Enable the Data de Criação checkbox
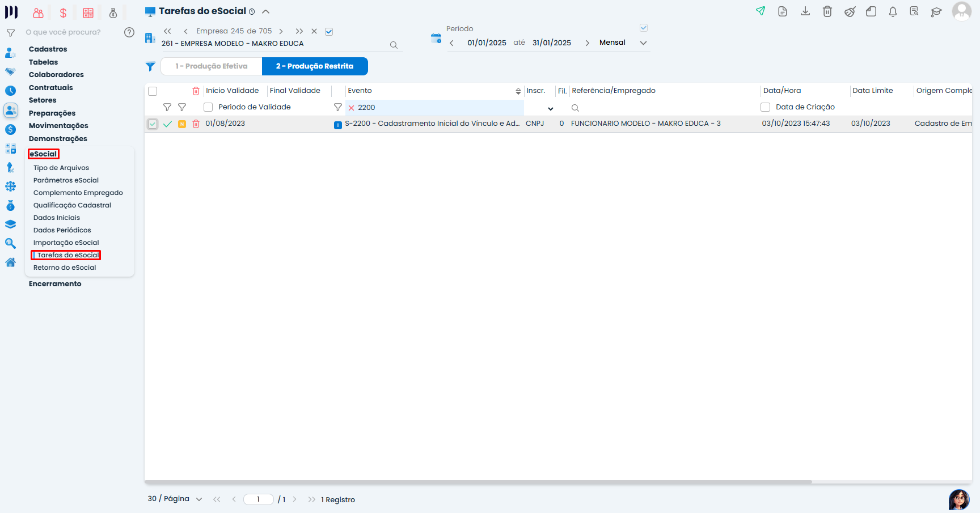980x513 pixels. tap(765, 107)
